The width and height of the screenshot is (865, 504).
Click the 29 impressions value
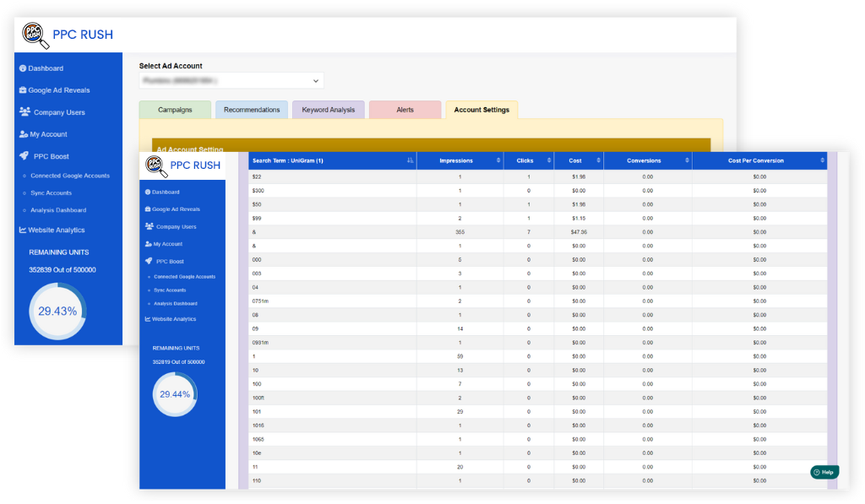pos(460,411)
